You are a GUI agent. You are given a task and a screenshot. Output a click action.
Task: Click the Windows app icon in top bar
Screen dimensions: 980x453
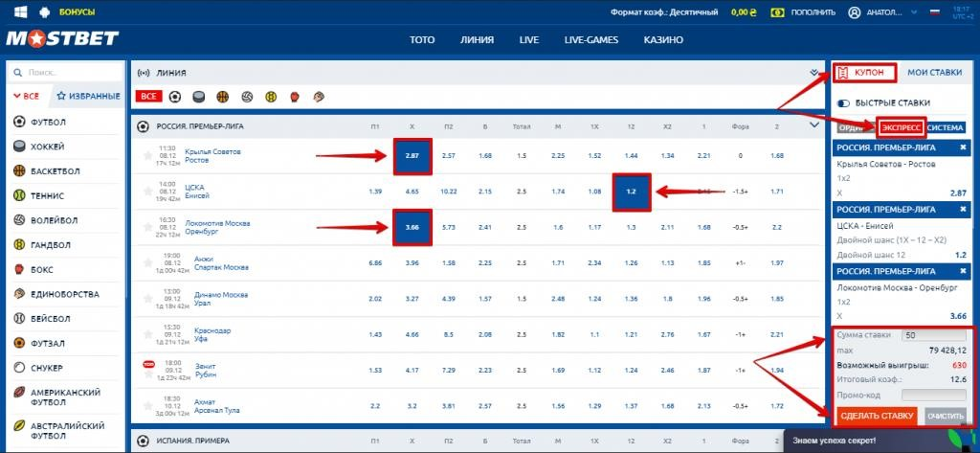21,11
